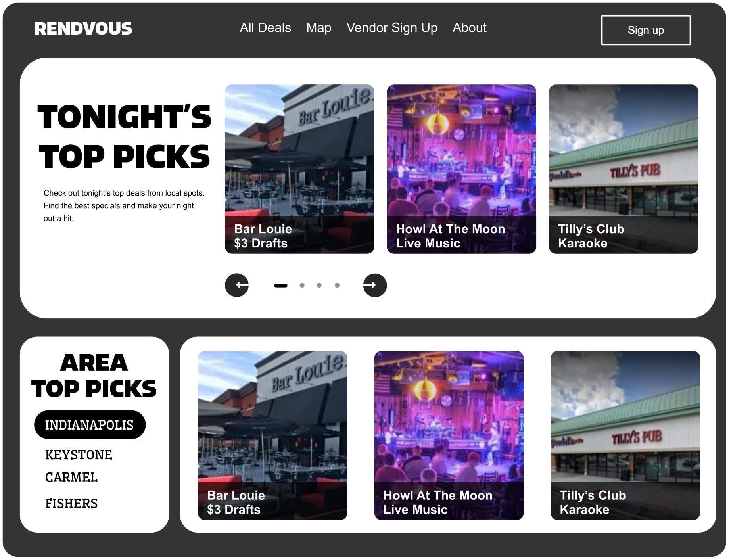Jump to the third carousel slide dot
The width and height of the screenshot is (729, 560).
[319, 285]
